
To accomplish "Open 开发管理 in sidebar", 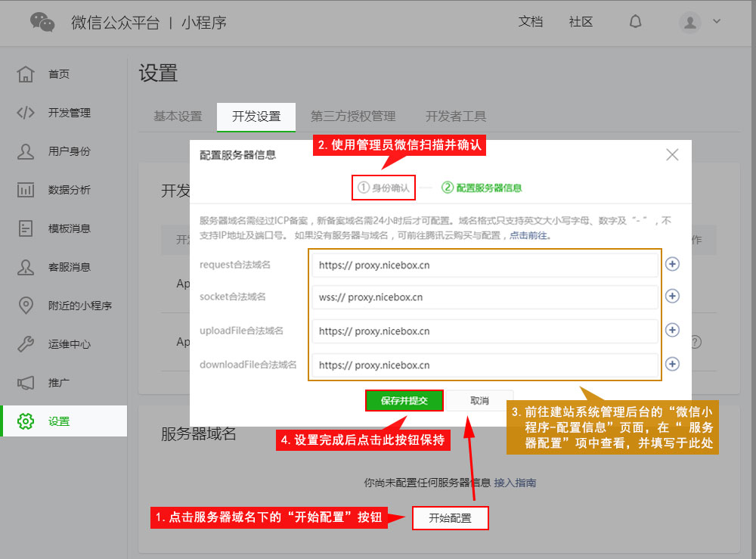I will [69, 113].
